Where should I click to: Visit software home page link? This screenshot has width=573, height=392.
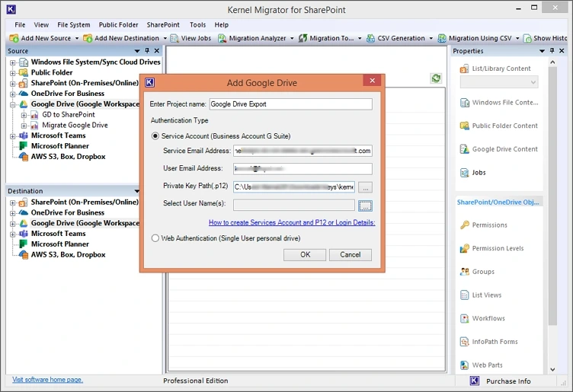coord(47,380)
